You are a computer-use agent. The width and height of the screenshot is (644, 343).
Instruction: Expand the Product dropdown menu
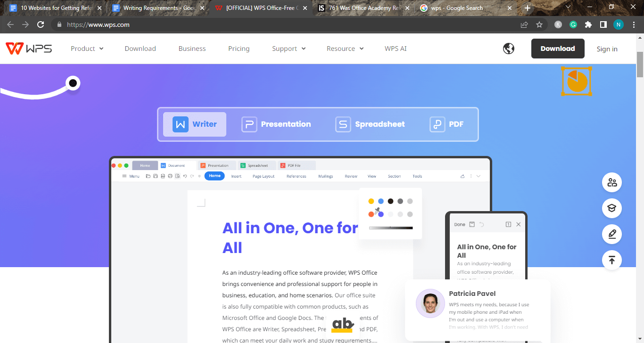coord(87,49)
